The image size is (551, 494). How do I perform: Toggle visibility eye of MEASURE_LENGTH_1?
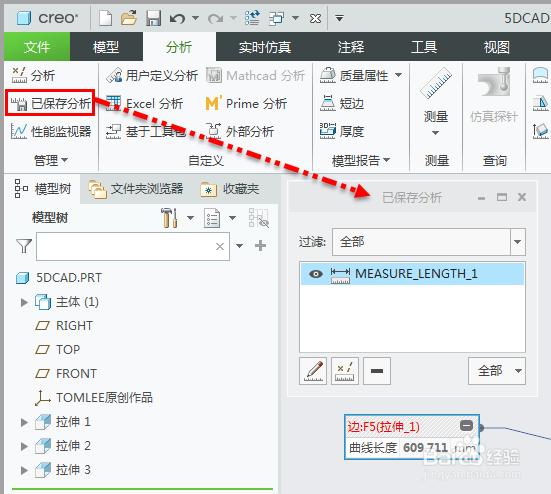tap(316, 274)
